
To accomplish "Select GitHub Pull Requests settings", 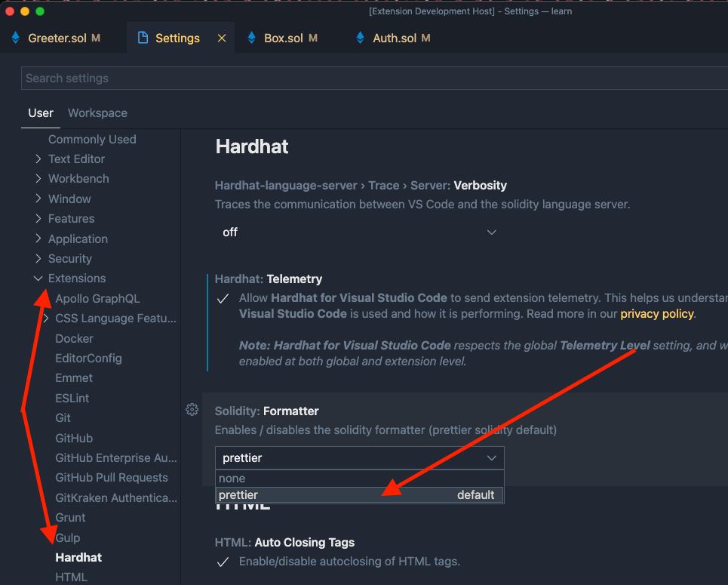I will pos(112,478).
